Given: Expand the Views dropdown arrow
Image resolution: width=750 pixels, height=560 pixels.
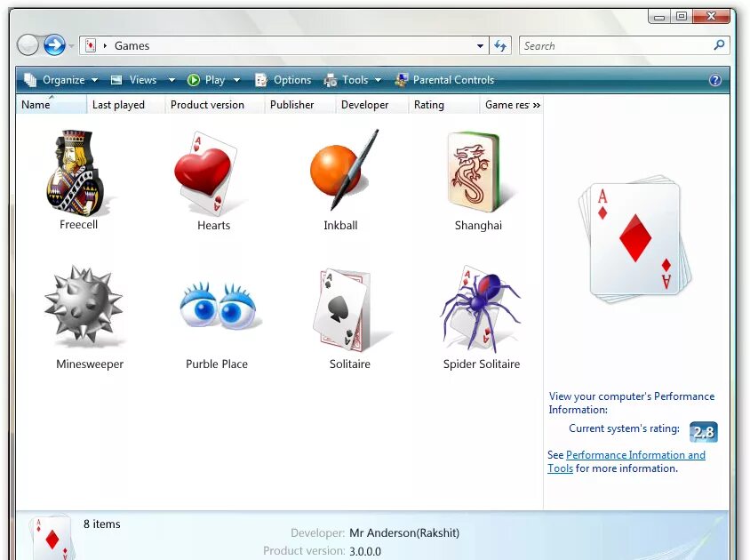Looking at the screenshot, I should coord(172,80).
